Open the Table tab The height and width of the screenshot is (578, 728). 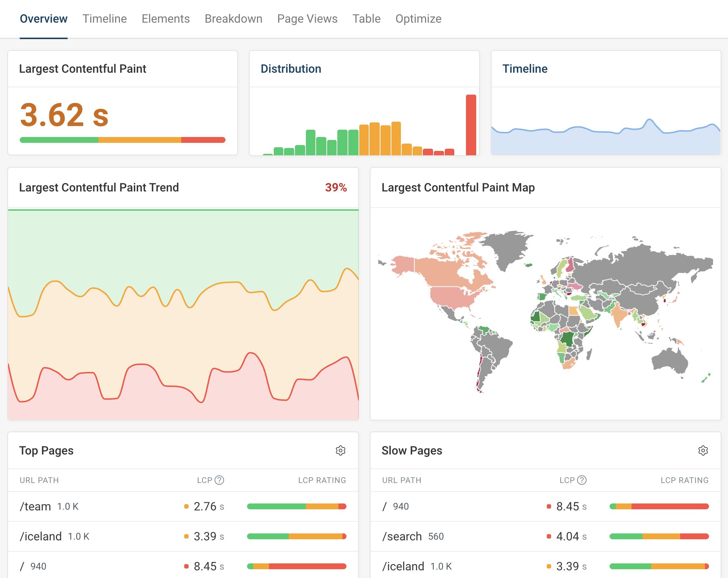click(366, 19)
